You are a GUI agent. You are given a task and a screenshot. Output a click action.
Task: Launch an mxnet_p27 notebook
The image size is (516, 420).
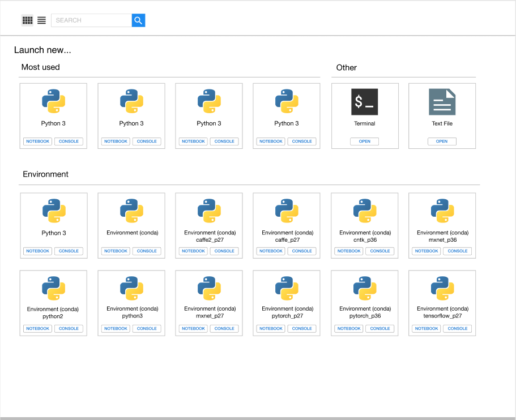click(x=194, y=328)
